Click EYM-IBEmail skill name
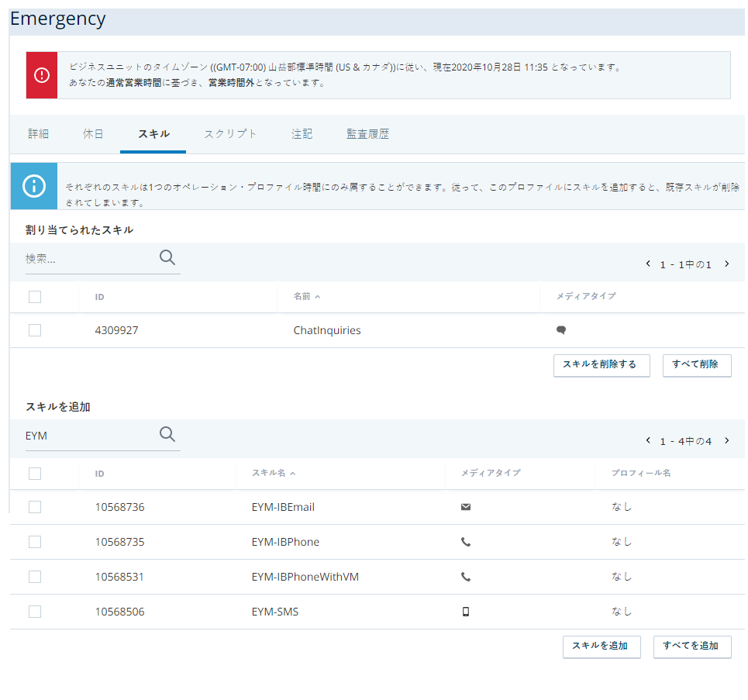 (283, 507)
